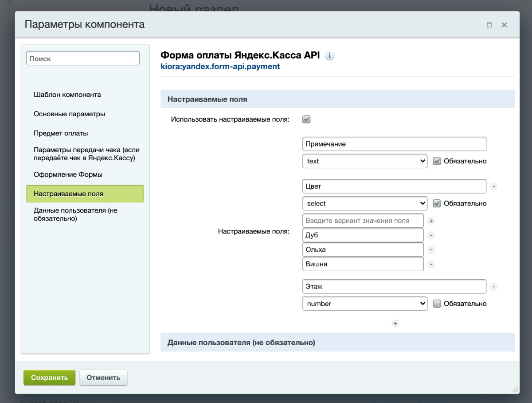This screenshot has height=403, width=532.
Task: Open Оформление Формы section
Action: point(68,175)
